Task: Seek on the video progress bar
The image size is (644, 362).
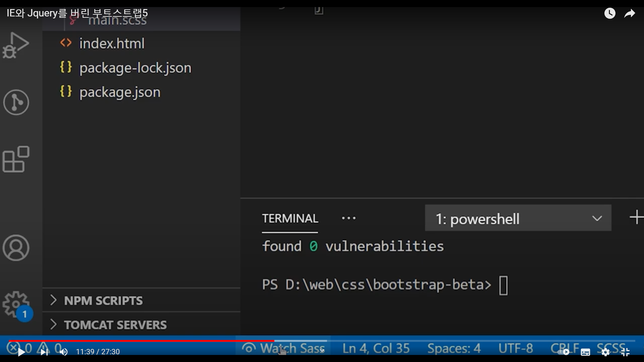Action: [322, 341]
